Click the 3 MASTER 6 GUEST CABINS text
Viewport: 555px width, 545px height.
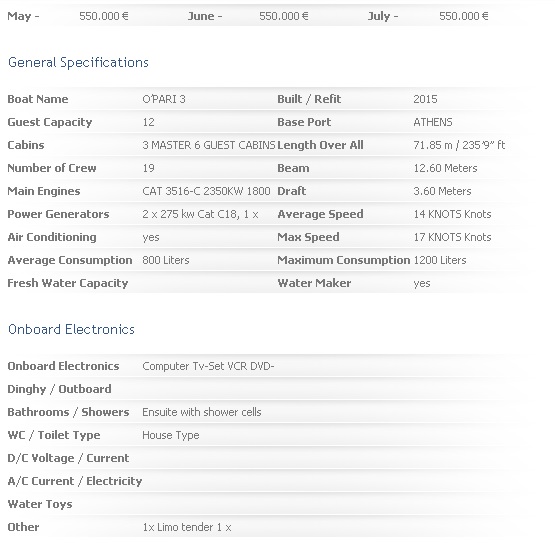click(x=209, y=145)
